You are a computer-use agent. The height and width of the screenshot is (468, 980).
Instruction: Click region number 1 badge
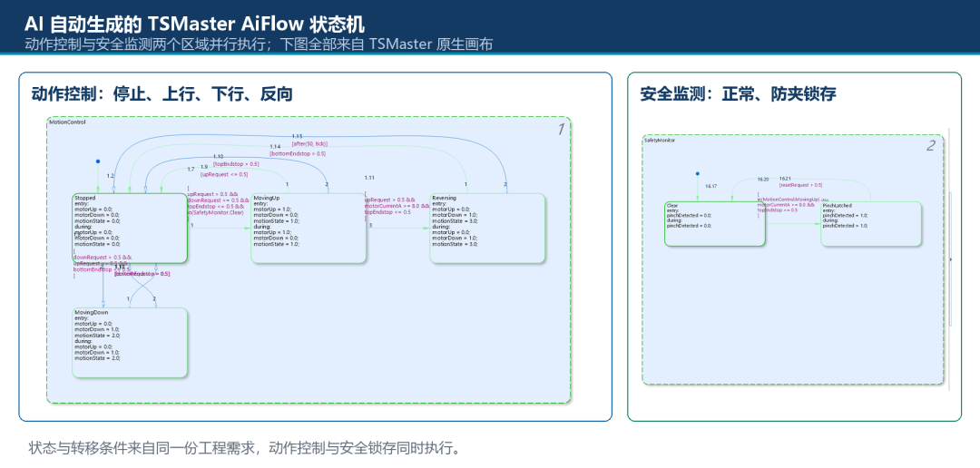click(561, 130)
